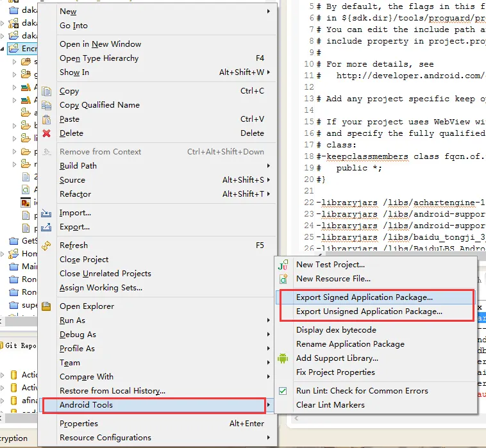Choose Close Unrelated Projects

(x=105, y=274)
